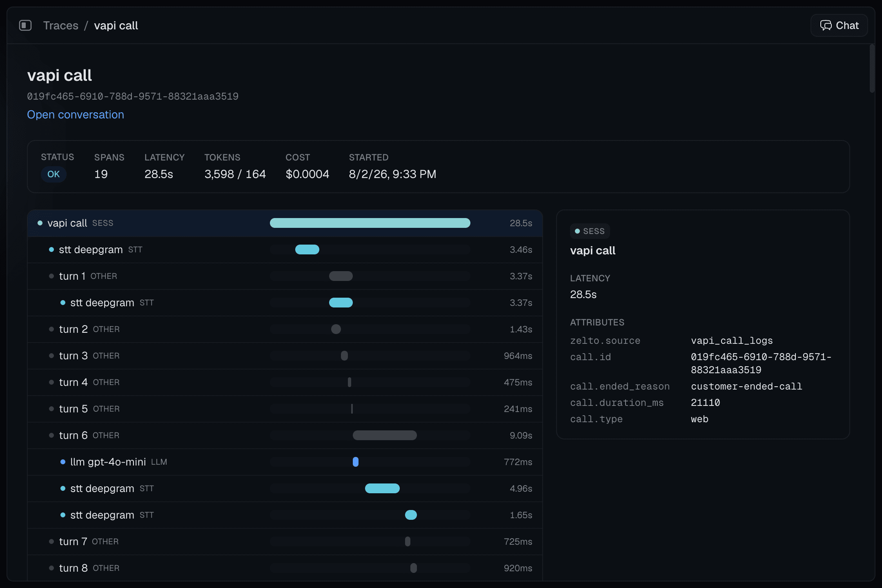Select the turn 4 span row
The image size is (882, 588).
pyautogui.click(x=285, y=382)
